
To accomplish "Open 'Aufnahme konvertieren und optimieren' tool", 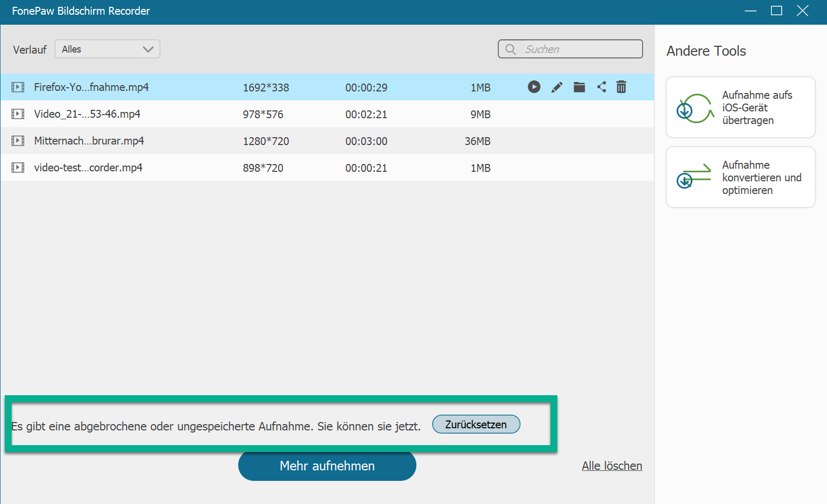I will [741, 177].
